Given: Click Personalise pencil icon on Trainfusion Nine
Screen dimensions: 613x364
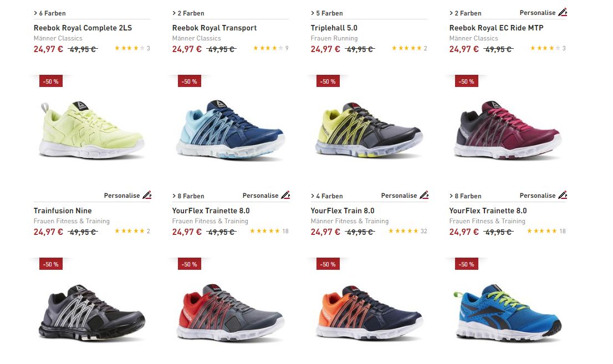Looking at the screenshot, I should tap(147, 195).
